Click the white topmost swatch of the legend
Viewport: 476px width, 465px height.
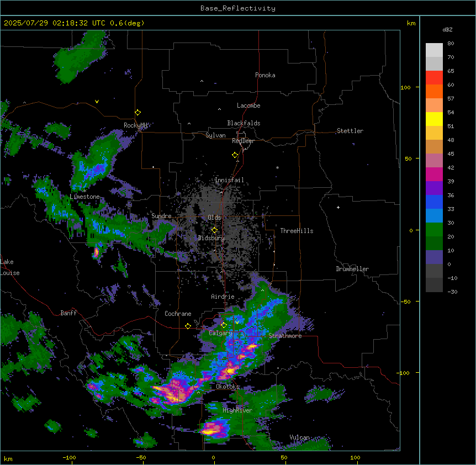(434, 50)
